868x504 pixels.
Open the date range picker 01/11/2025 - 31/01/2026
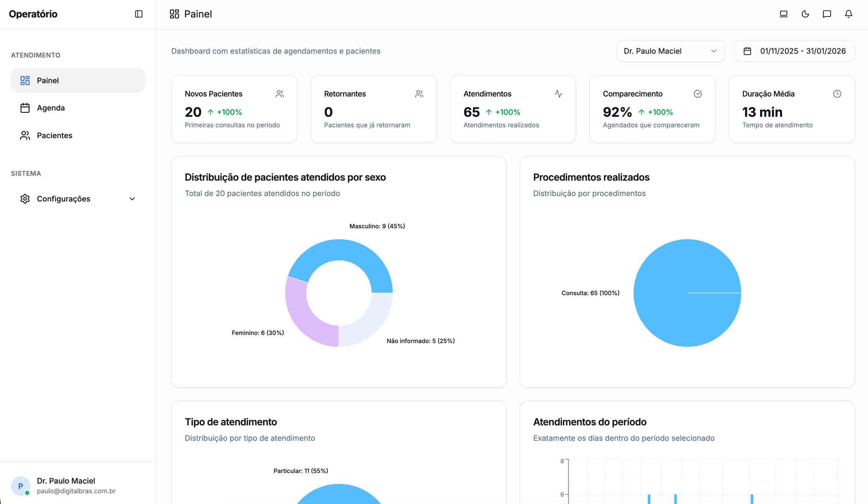(794, 51)
